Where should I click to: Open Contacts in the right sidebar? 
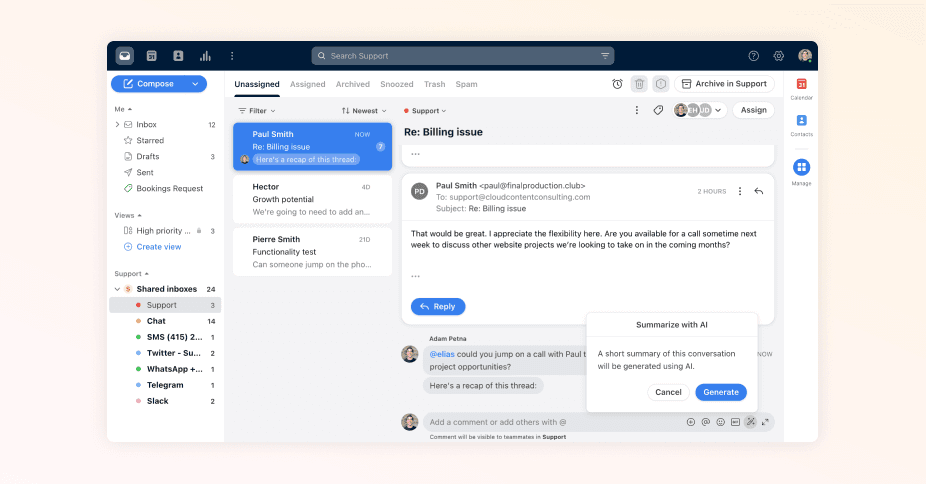pos(801,125)
